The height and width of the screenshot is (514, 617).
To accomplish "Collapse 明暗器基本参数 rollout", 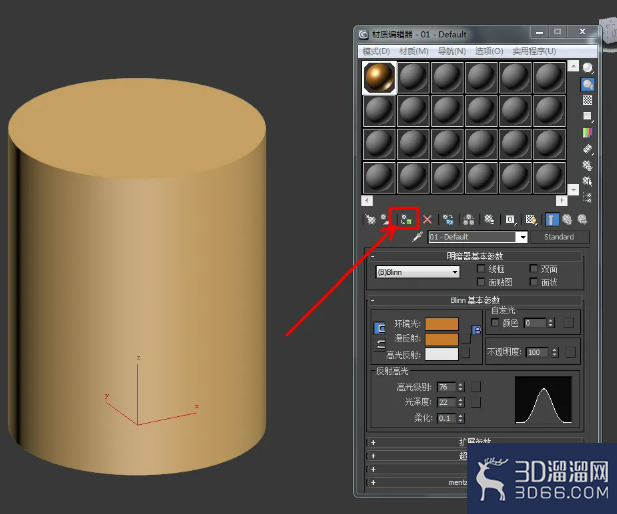I will (x=475, y=256).
